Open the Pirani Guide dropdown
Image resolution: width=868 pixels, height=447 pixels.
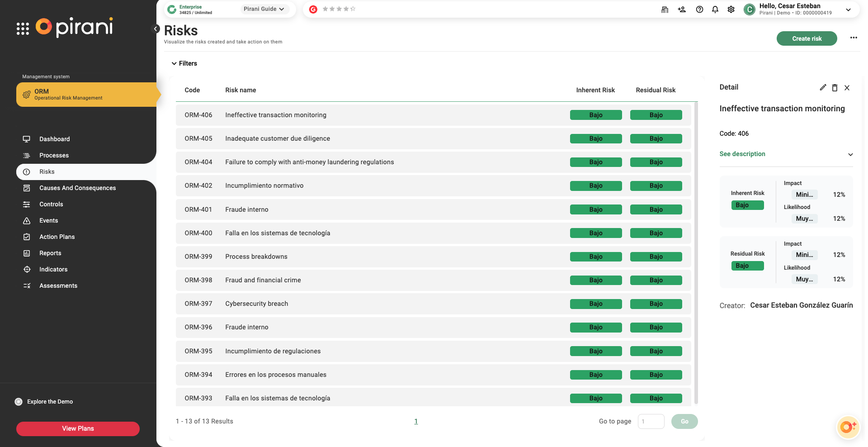click(264, 9)
